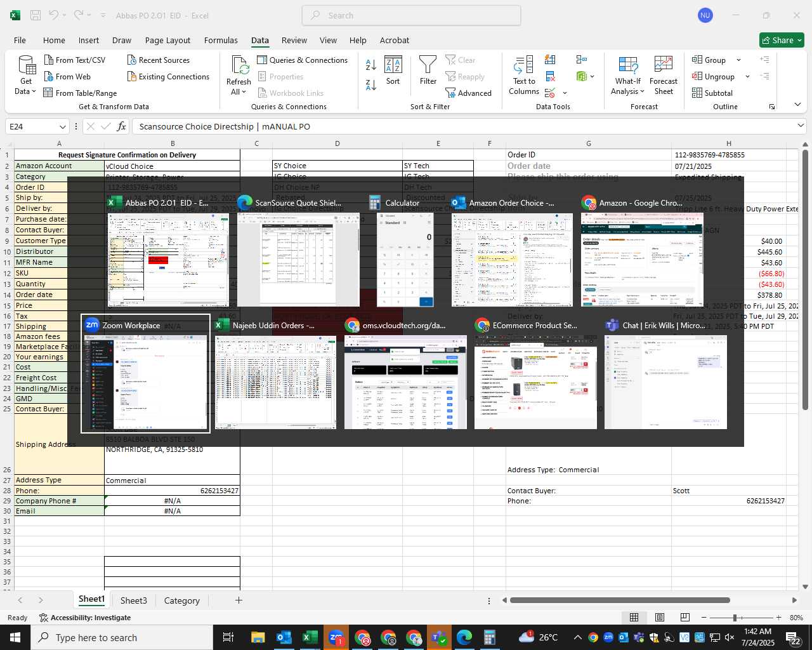Open Outlook from taskbar

[x=284, y=637]
